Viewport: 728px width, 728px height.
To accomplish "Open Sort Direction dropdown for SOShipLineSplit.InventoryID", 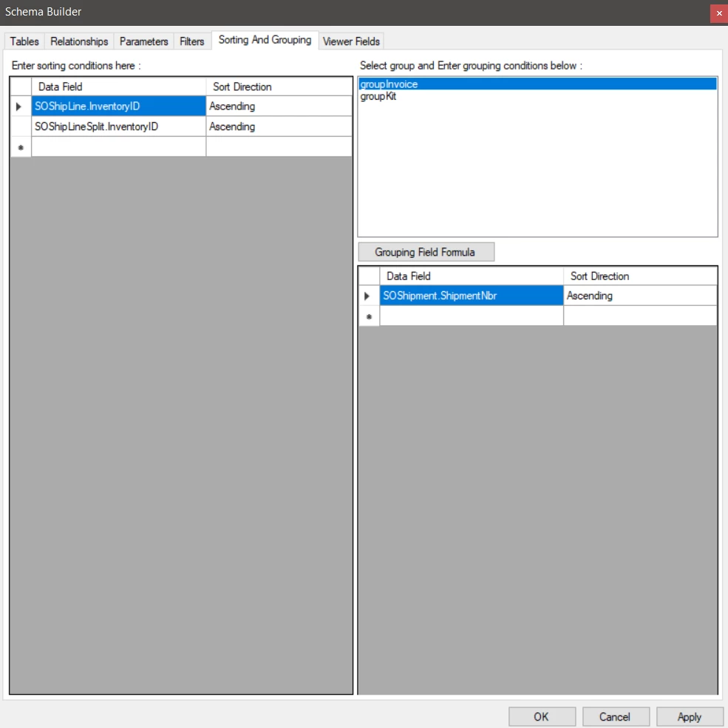I will 278,126.
